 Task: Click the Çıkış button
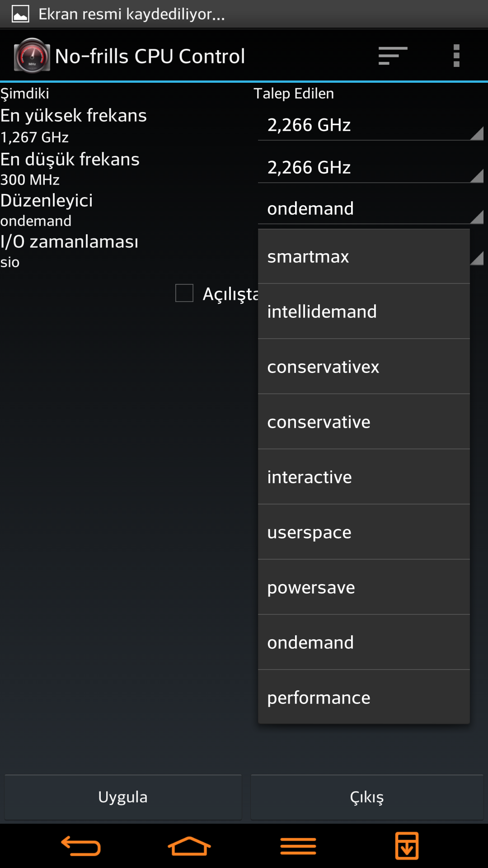pyautogui.click(x=367, y=797)
